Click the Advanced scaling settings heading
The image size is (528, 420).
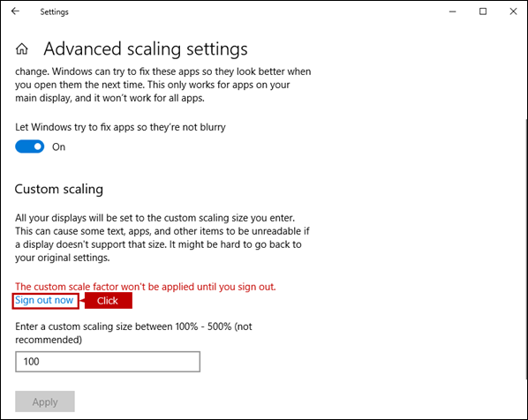(146, 49)
